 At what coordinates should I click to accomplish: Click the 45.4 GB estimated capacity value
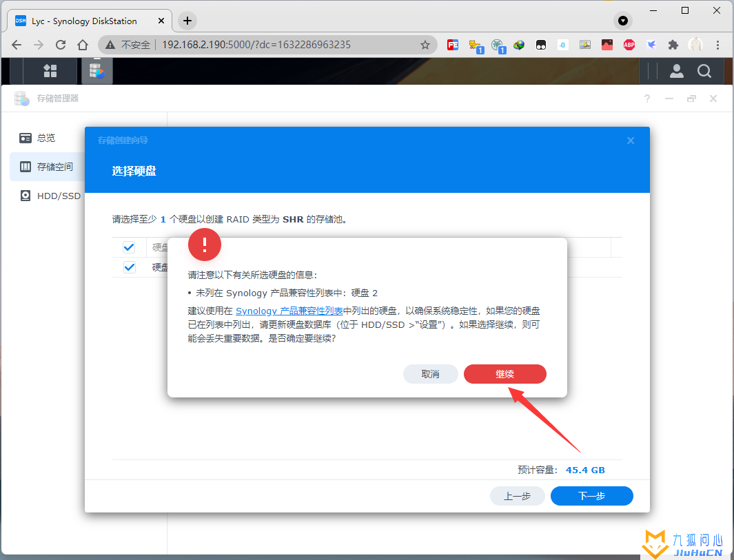tap(585, 470)
